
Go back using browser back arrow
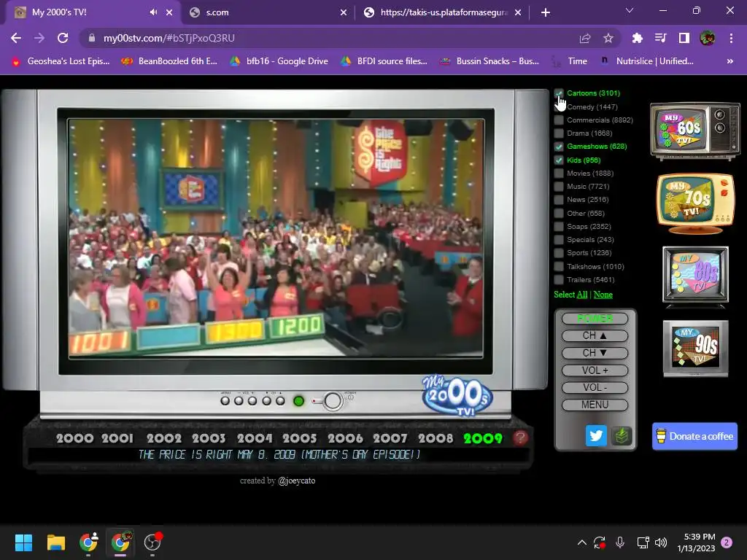click(16, 38)
